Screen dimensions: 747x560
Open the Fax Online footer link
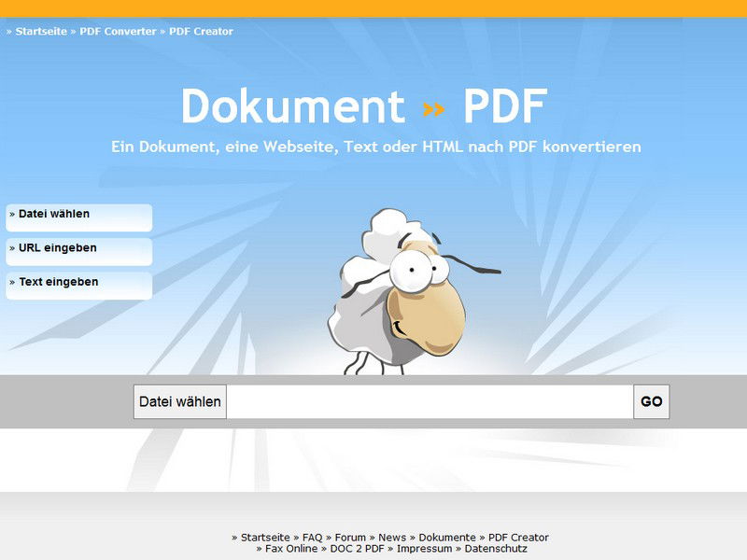coord(291,549)
